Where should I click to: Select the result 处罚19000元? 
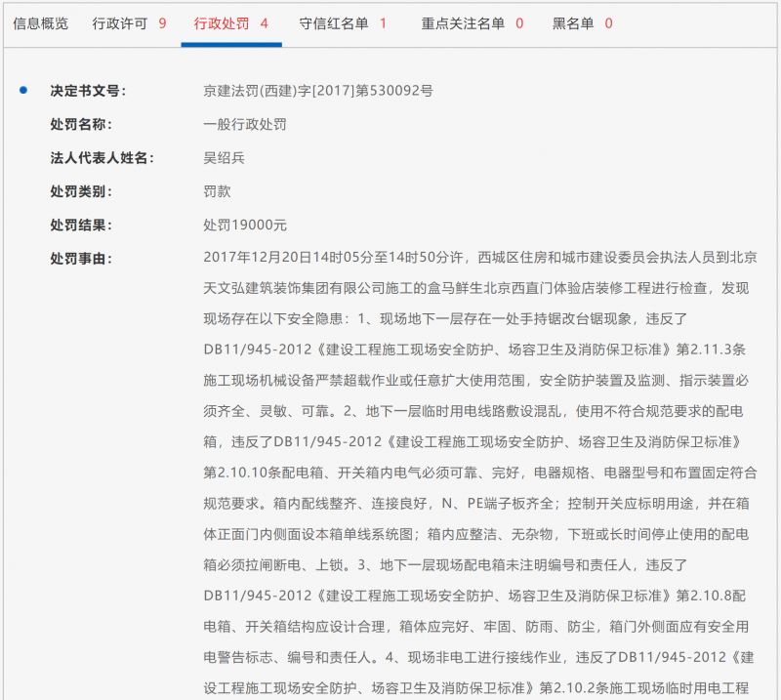click(x=245, y=225)
